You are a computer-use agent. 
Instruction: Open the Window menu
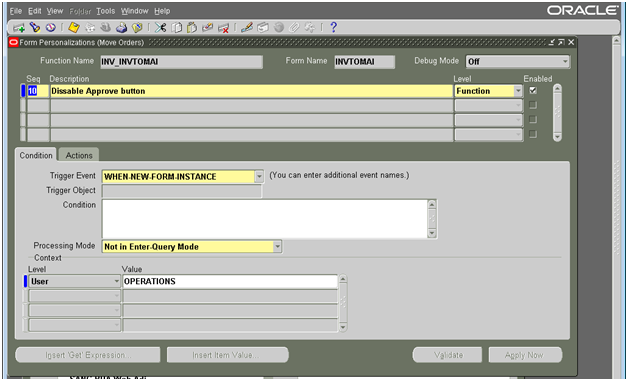tap(135, 11)
